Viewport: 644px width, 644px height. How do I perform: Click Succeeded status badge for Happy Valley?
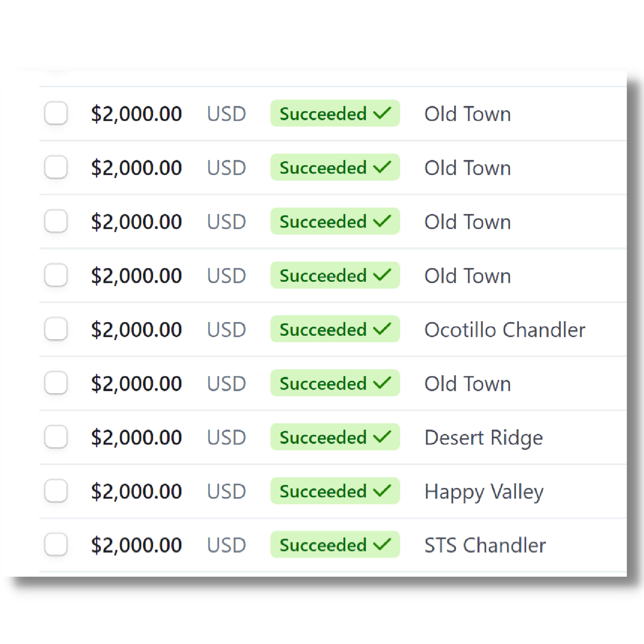tap(335, 491)
